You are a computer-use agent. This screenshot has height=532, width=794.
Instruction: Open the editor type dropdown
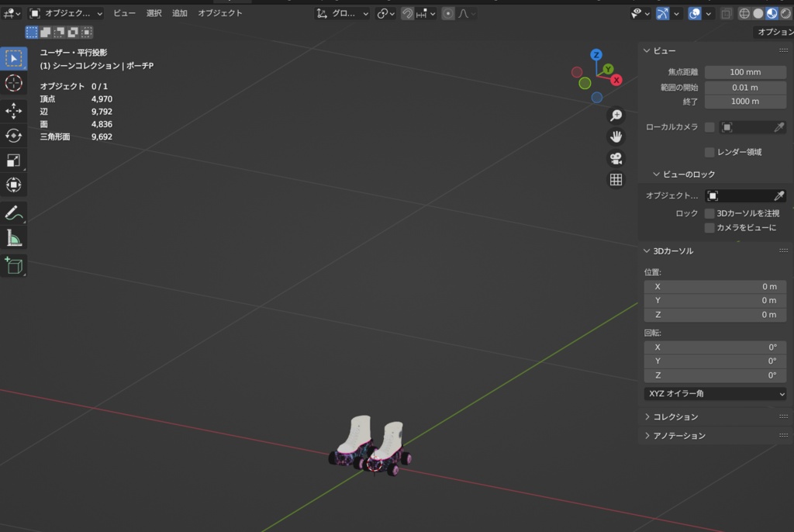[12, 14]
